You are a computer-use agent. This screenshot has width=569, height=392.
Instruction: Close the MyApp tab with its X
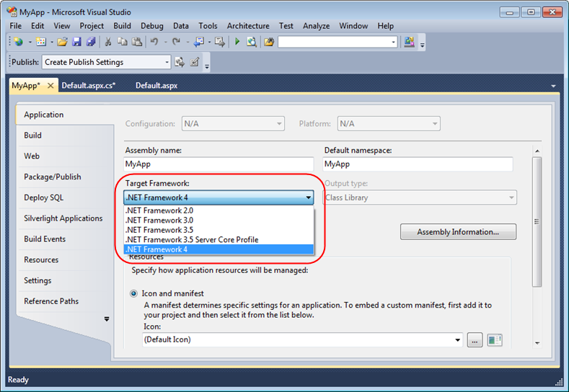tap(50, 86)
